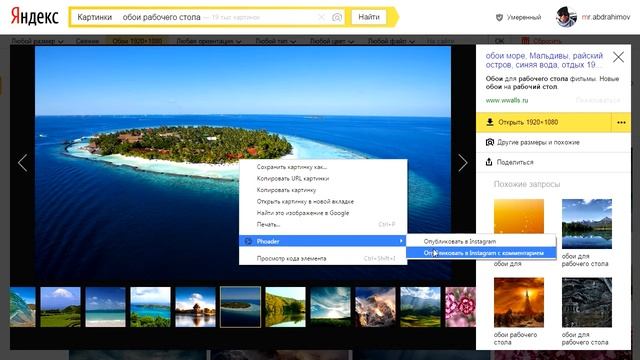Open the beach and turquoise sea thumbnail
The height and width of the screenshot is (360, 640).
(x=105, y=307)
